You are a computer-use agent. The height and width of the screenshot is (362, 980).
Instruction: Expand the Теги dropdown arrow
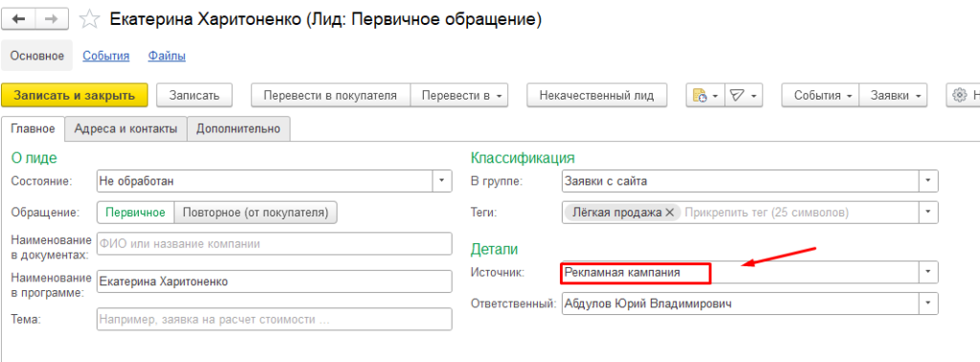pyautogui.click(x=928, y=213)
